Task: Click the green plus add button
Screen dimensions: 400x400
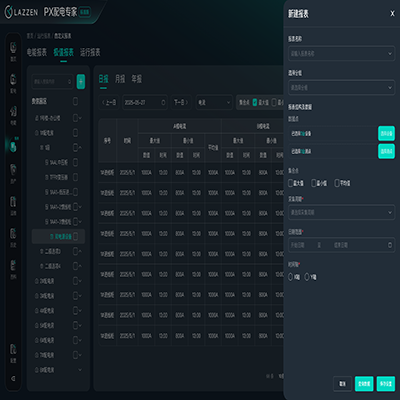Action: pos(81,82)
